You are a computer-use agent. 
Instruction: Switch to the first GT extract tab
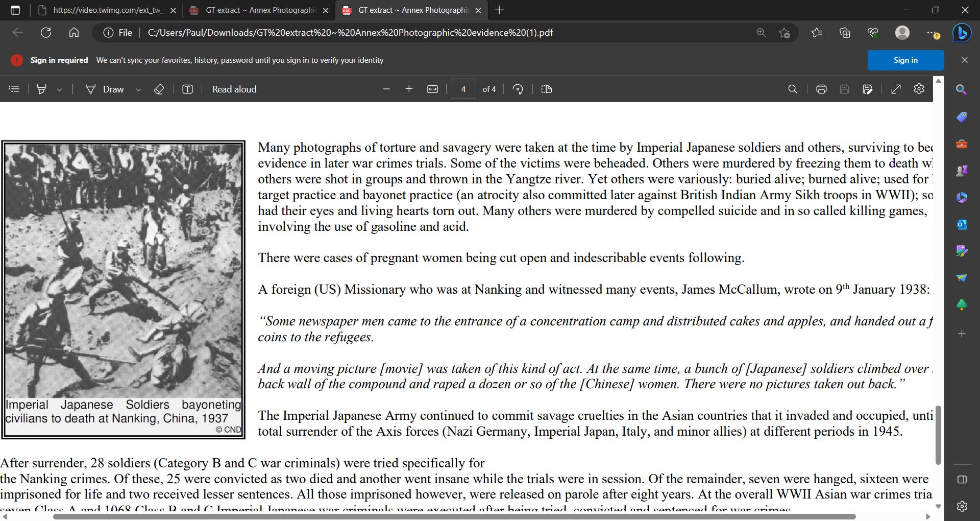coord(260,10)
